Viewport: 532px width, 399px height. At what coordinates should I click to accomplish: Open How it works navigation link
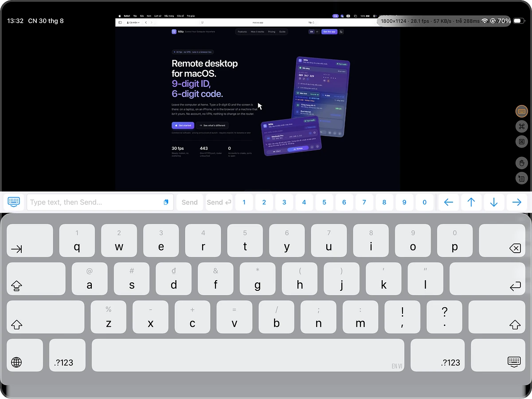pyautogui.click(x=258, y=32)
